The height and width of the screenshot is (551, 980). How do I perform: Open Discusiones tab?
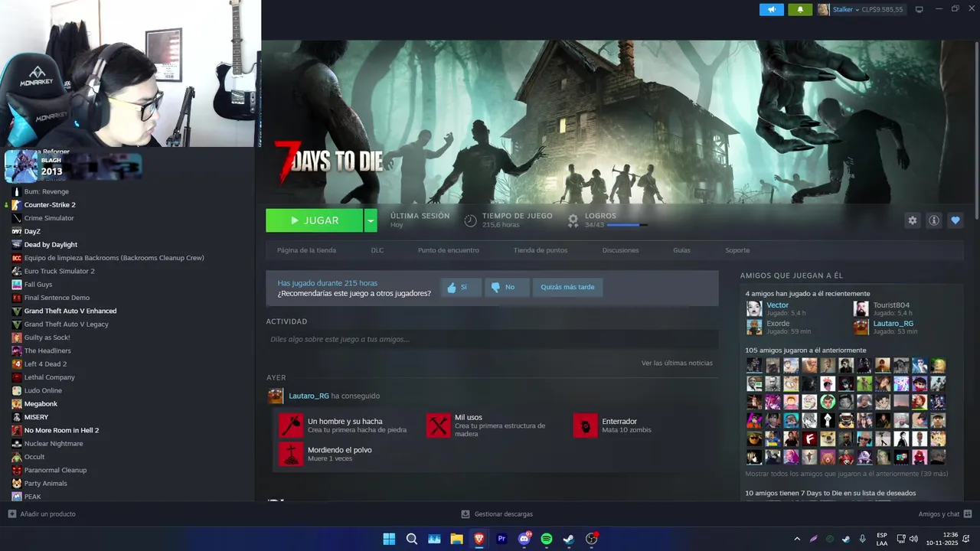(621, 250)
